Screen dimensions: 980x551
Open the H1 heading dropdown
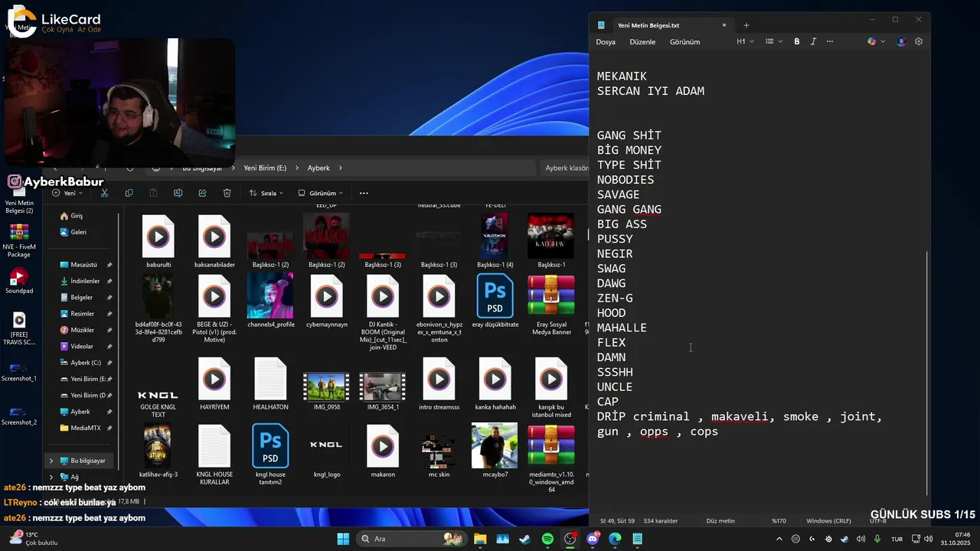pyautogui.click(x=745, y=41)
